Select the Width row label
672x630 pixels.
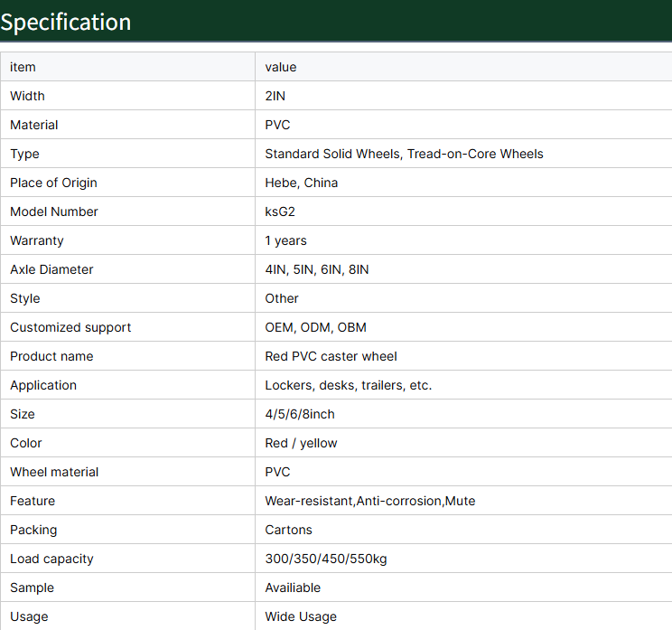[27, 96]
